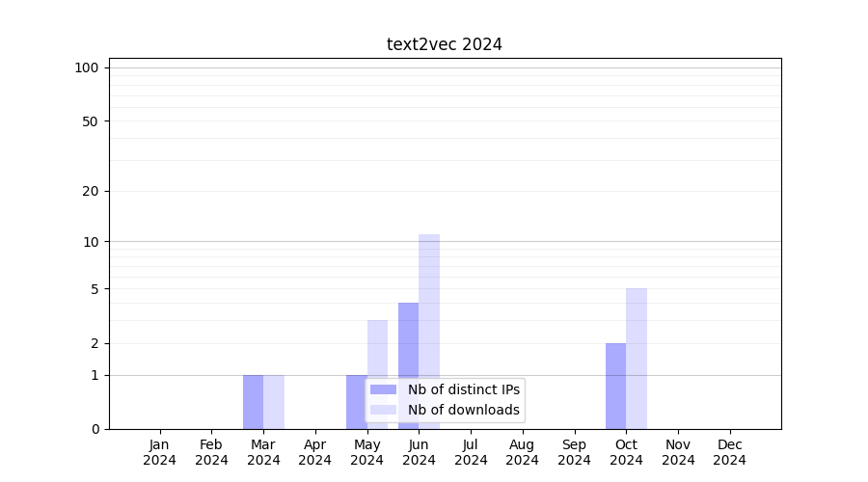Click the 100 tick on the y-axis

[x=87, y=67]
